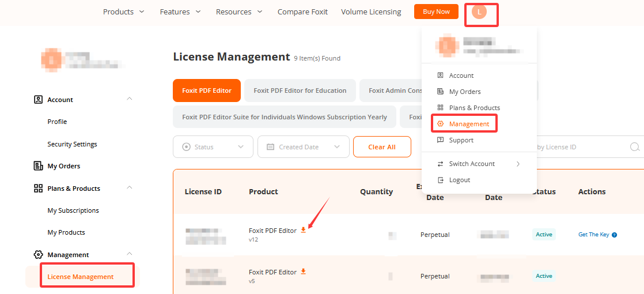Click Active status badge in v12 row

click(x=544, y=235)
